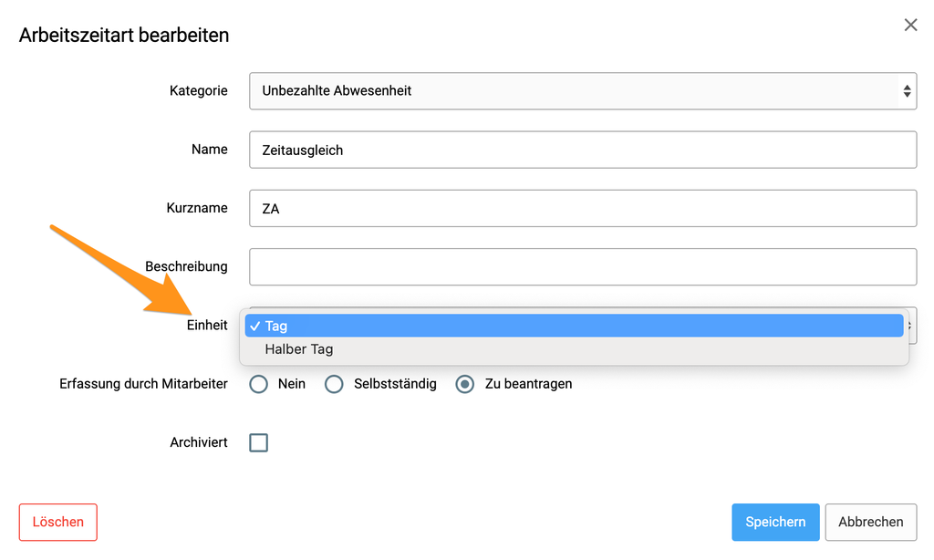The image size is (934, 560).
Task: Click the Name field containing Zeitausgleich
Action: (x=583, y=150)
